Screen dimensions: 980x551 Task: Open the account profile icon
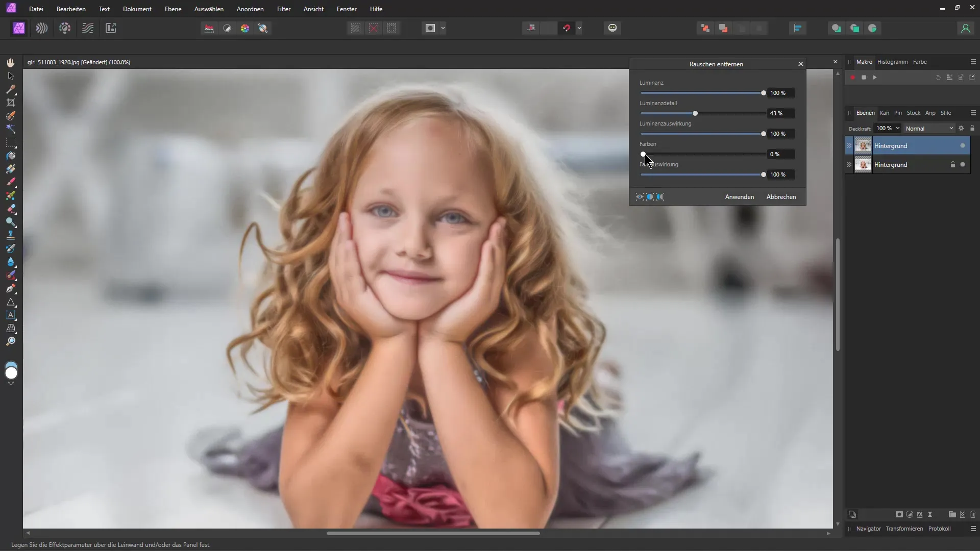pos(965,29)
